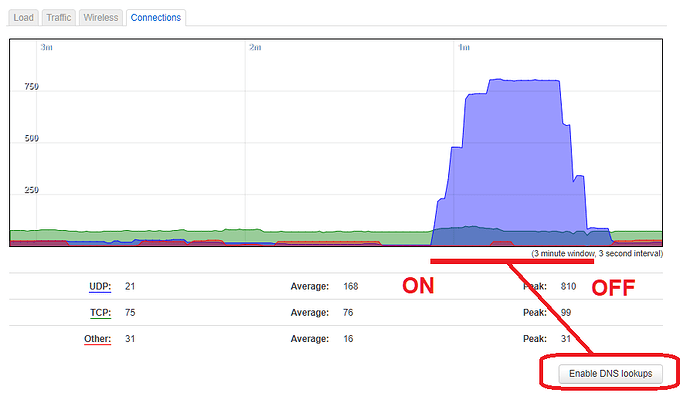This screenshot has height=393, width=690.
Task: Click the Other legend label
Action: (x=97, y=339)
